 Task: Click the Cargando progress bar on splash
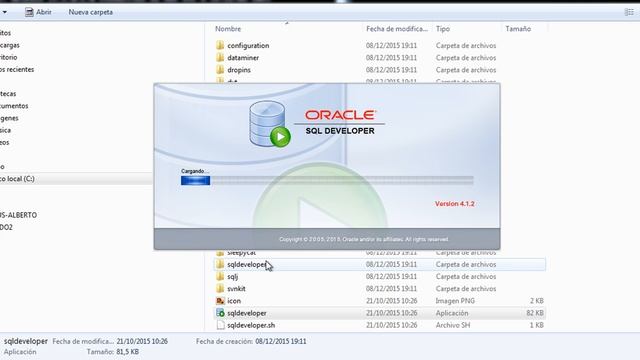coord(327,180)
